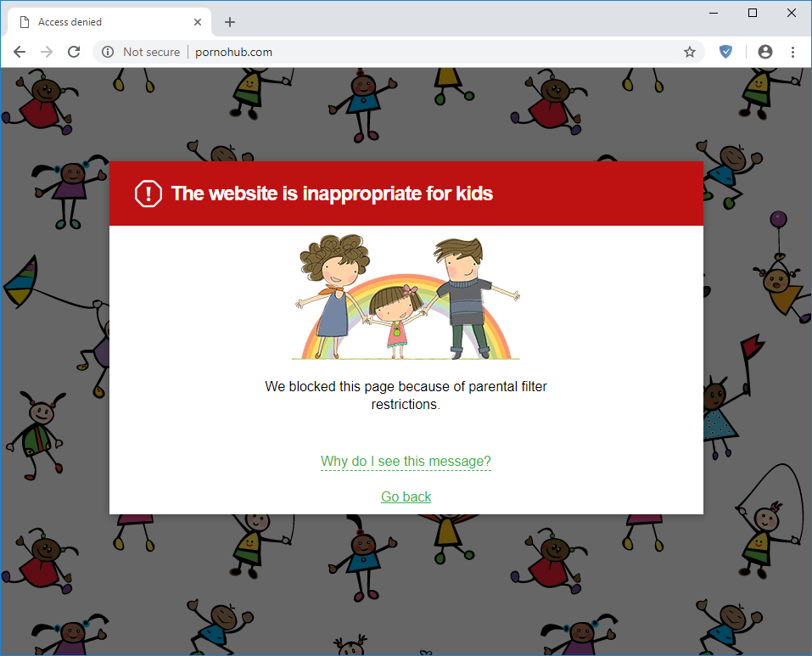Open a new tab with the plus button
This screenshot has width=812, height=656.
pyautogui.click(x=230, y=22)
